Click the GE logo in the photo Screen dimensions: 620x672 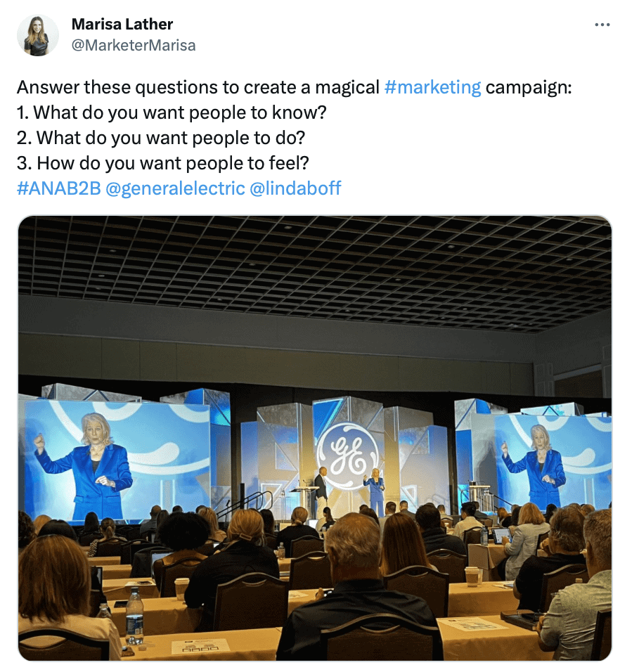(x=347, y=455)
